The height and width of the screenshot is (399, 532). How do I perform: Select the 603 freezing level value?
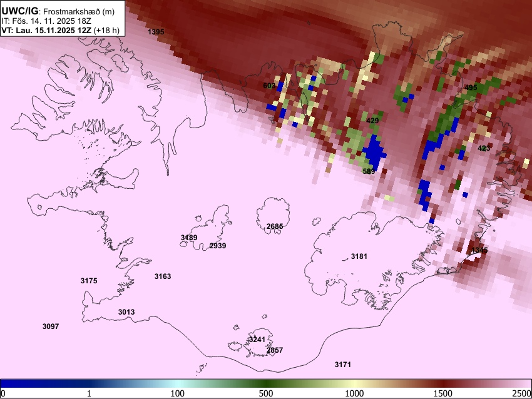(x=269, y=86)
